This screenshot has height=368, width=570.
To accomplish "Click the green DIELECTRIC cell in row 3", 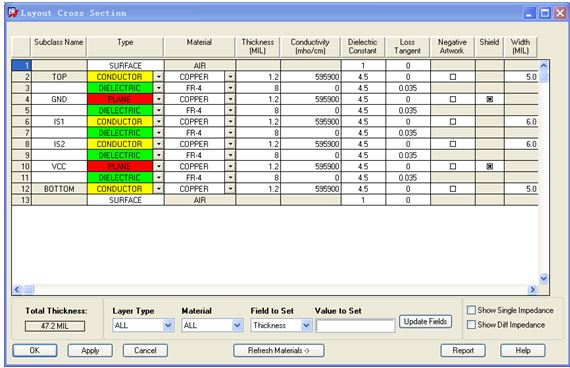I will pos(120,88).
